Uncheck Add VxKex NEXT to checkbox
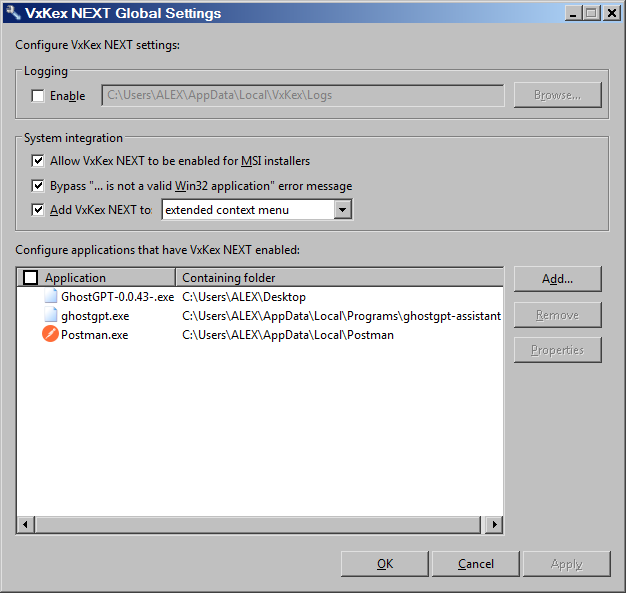626x593 pixels. [x=38, y=210]
